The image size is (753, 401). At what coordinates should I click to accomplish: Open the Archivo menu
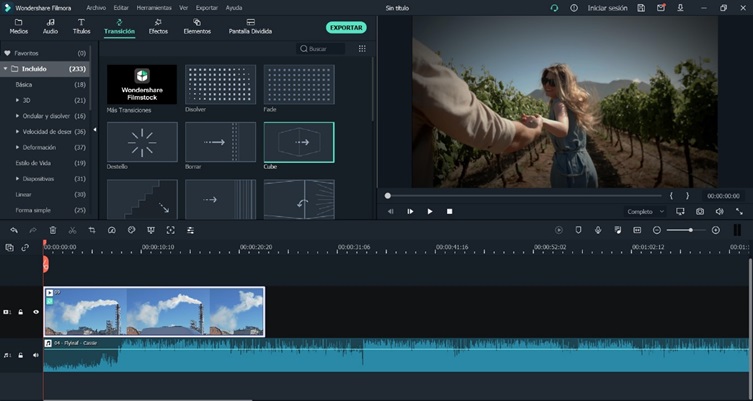tap(96, 7)
